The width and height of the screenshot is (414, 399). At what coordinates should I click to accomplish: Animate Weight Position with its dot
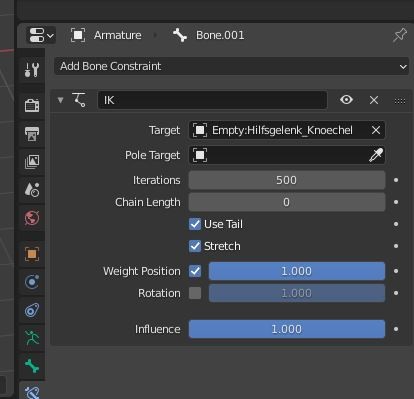tap(396, 271)
